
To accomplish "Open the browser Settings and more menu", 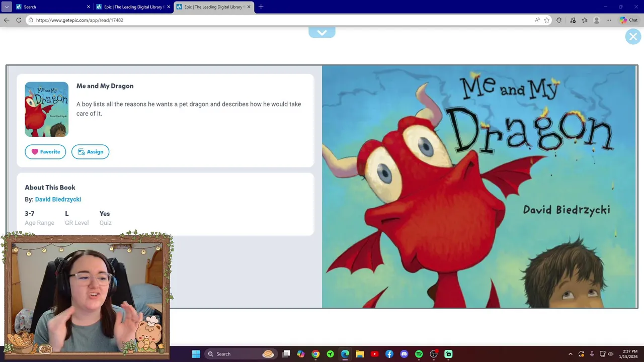I will click(x=609, y=20).
